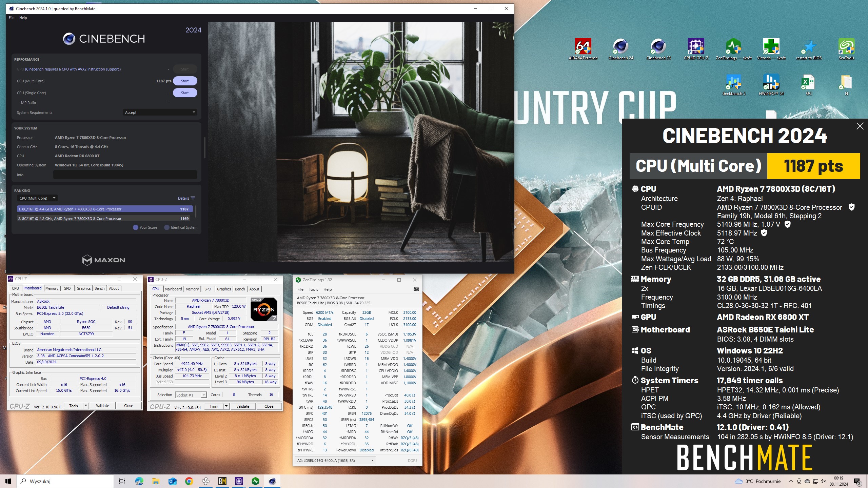Start the CPU (Multi Core) benchmark

(x=185, y=81)
